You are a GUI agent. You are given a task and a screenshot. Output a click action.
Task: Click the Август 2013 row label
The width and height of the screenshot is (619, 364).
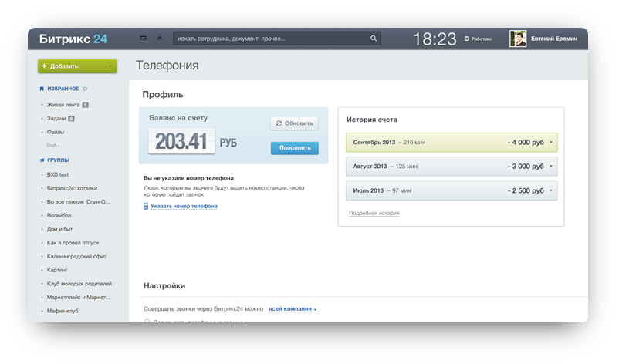[x=370, y=167]
